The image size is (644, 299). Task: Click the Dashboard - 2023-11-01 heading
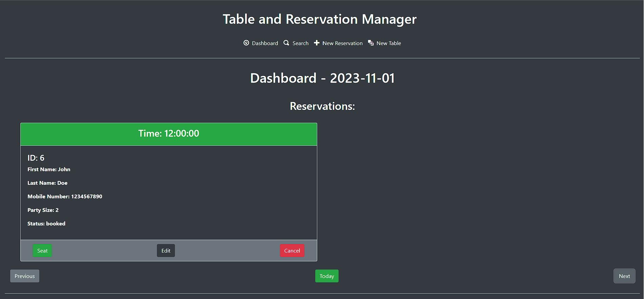(x=322, y=78)
